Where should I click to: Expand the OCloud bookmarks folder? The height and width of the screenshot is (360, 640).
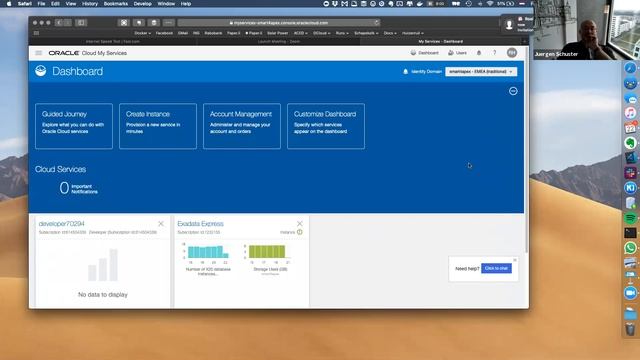tap(322, 33)
